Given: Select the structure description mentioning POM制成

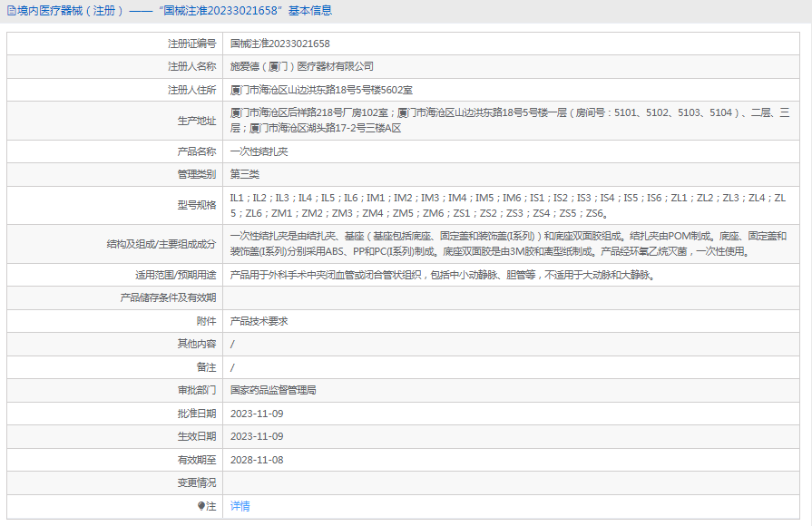Looking at the screenshot, I should (509, 243).
